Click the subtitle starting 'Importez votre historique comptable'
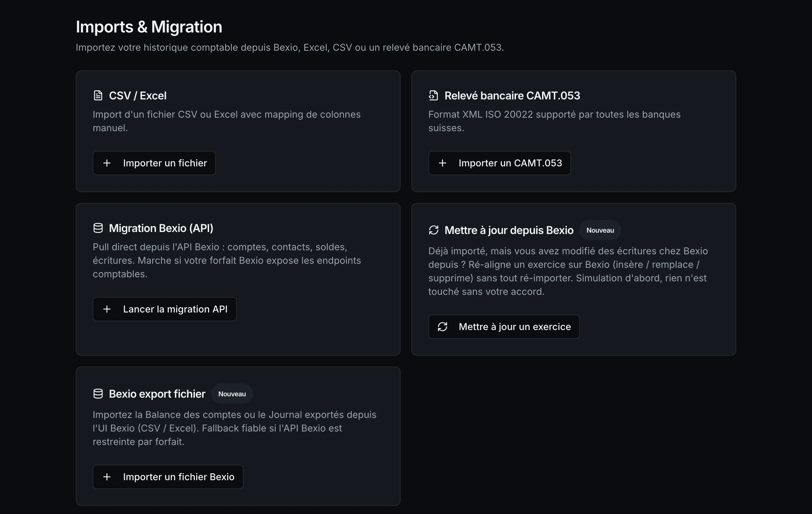 290,47
